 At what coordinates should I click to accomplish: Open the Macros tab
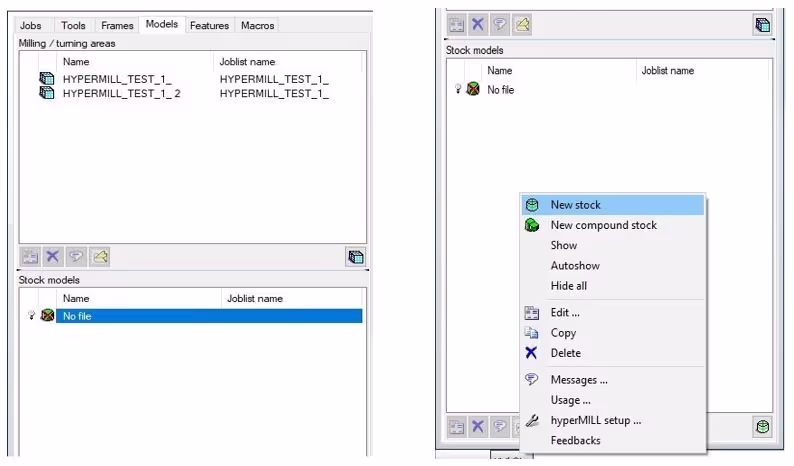(x=257, y=25)
